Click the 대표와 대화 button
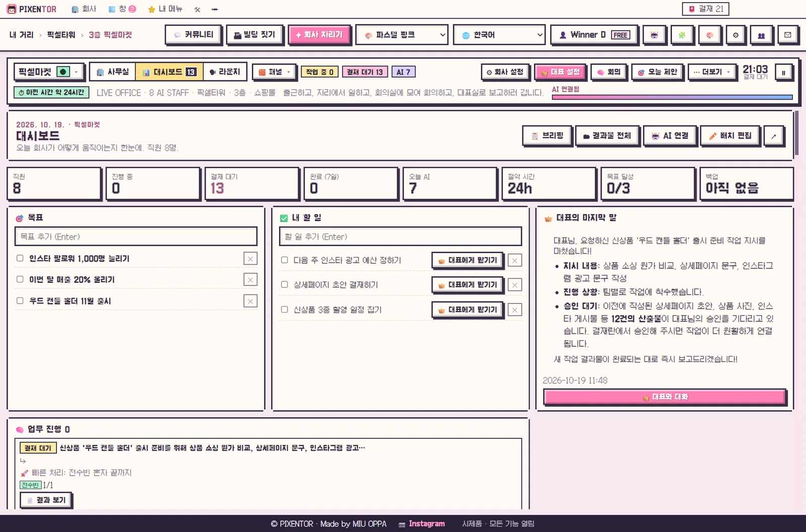 665,397
